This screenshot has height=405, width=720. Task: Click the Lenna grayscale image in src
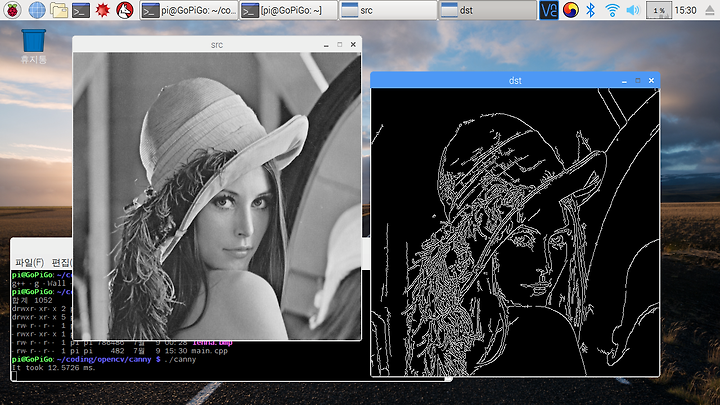pyautogui.click(x=217, y=196)
